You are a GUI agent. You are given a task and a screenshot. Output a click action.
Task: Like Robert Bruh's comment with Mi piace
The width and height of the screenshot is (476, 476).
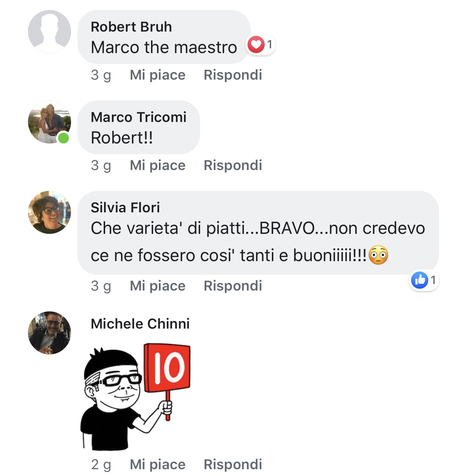[157, 75]
